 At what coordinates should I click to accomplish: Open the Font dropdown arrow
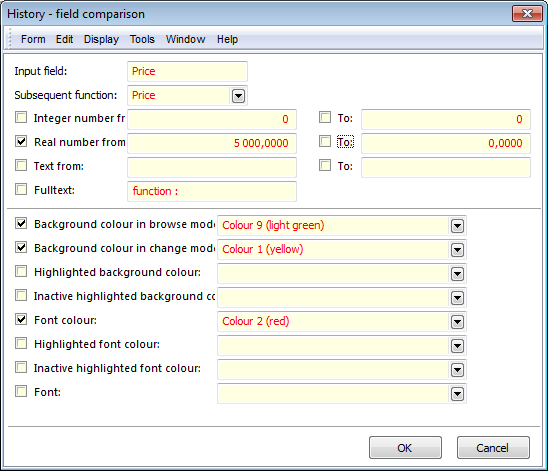click(x=457, y=394)
